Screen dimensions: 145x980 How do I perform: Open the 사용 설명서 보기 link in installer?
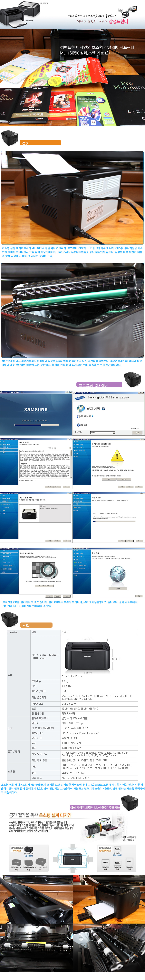pyautogui.click(x=86, y=416)
